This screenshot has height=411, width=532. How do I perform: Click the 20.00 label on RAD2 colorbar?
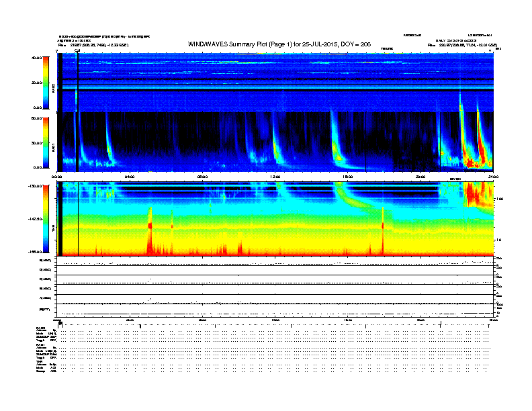pos(36,83)
